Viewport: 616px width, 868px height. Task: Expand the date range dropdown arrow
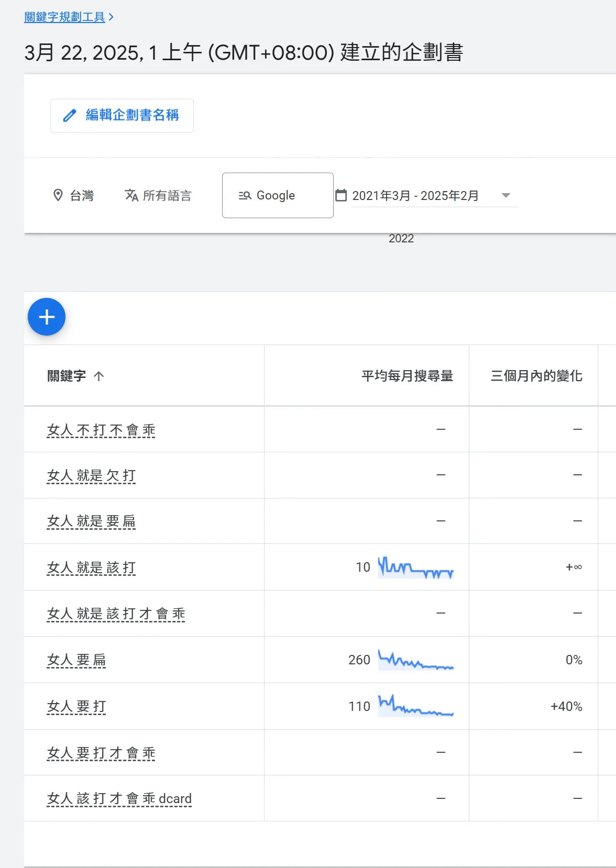point(505,195)
